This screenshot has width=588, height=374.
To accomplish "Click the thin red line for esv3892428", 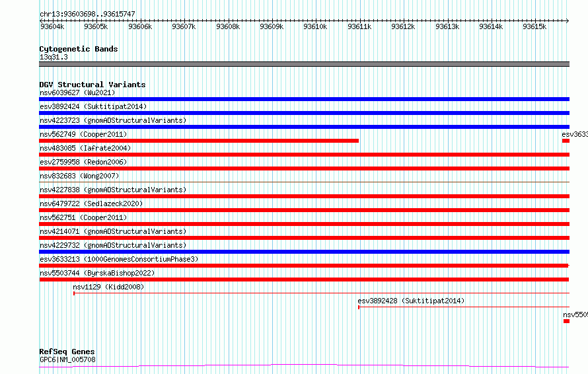I will [x=464, y=307].
